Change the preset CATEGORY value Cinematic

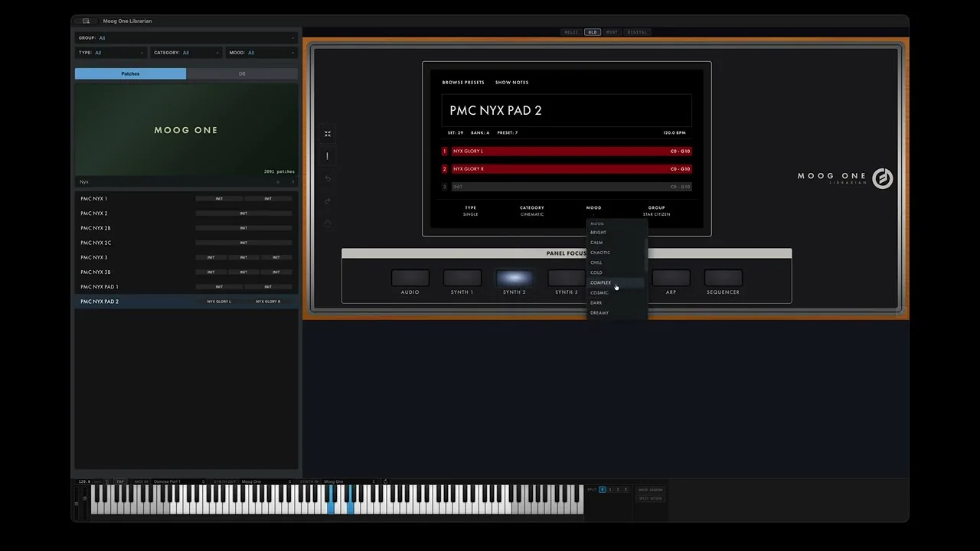532,214
